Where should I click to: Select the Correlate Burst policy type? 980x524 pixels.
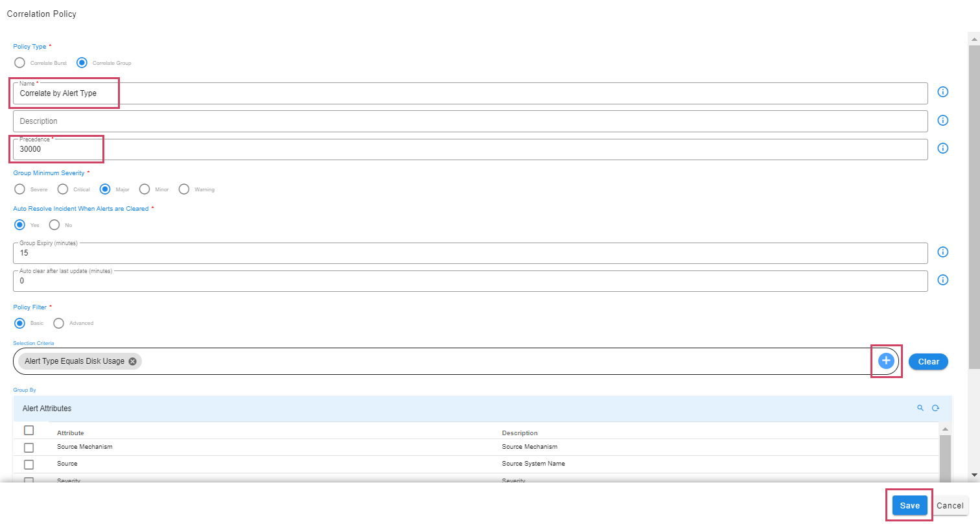click(x=20, y=63)
